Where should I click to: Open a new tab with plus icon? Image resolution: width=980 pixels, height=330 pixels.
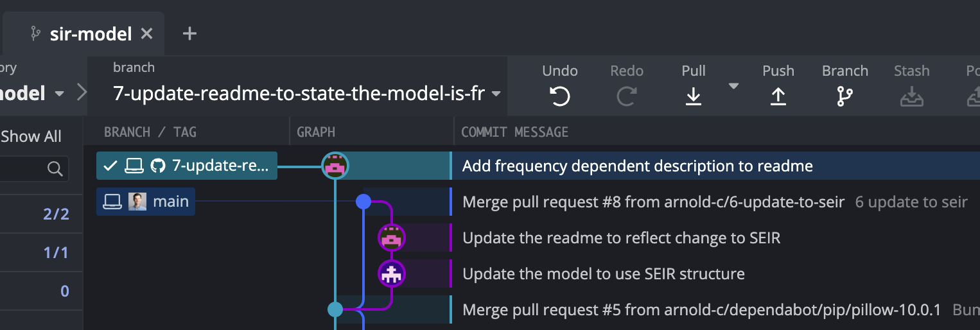[189, 33]
